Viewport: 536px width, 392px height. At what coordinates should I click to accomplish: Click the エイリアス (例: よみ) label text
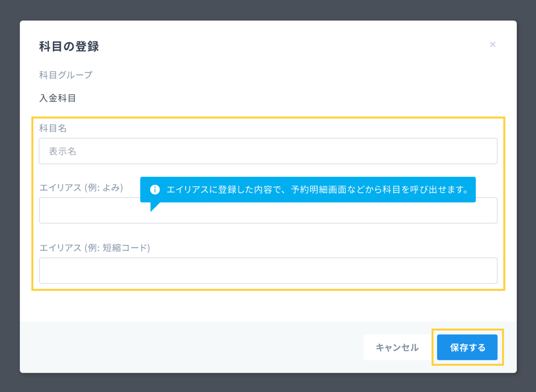click(x=81, y=188)
